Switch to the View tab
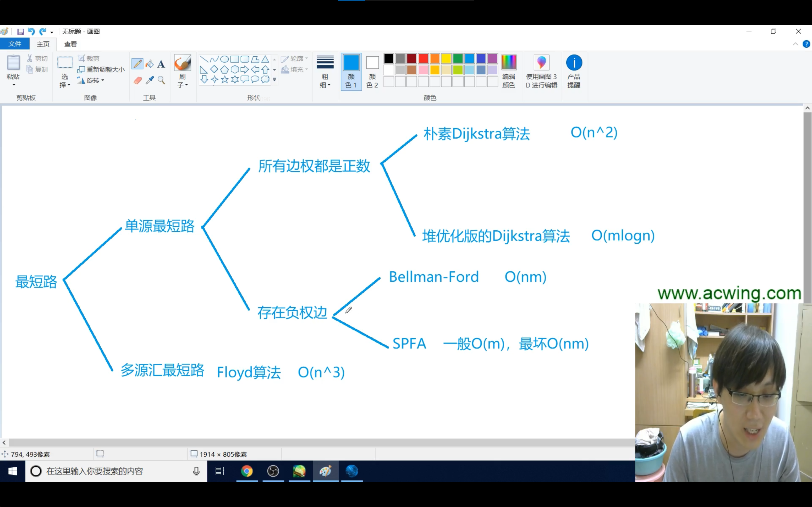Screen dimensions: 812x507 click(x=70, y=44)
